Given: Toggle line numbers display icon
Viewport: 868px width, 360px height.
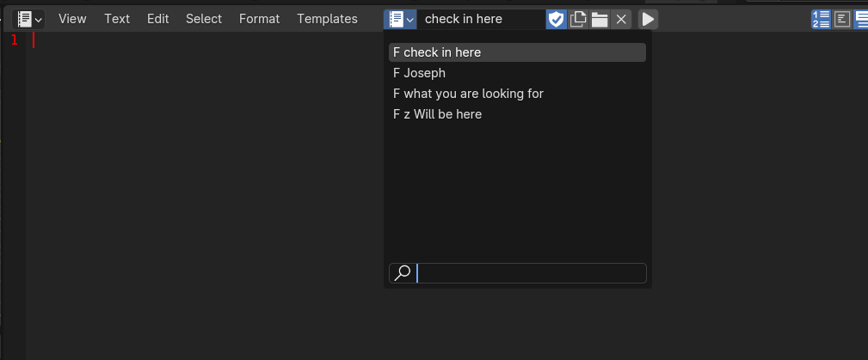Looking at the screenshot, I should (x=821, y=20).
